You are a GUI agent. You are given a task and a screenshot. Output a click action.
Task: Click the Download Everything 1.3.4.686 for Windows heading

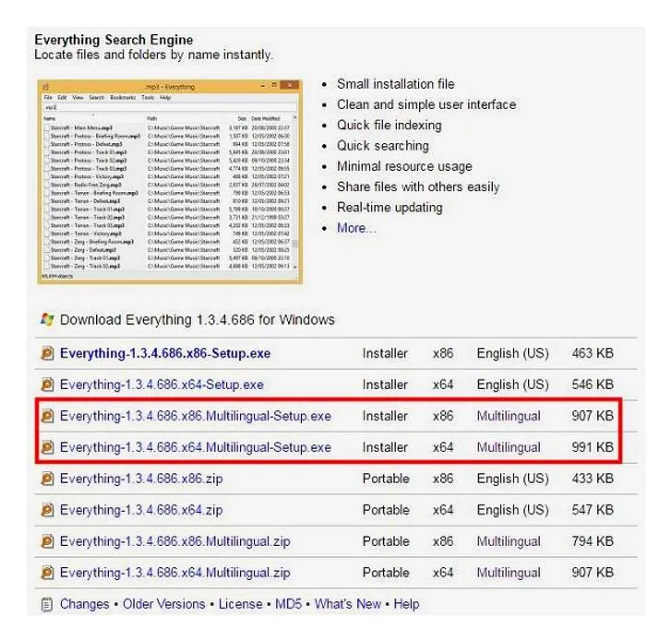pyautogui.click(x=198, y=320)
